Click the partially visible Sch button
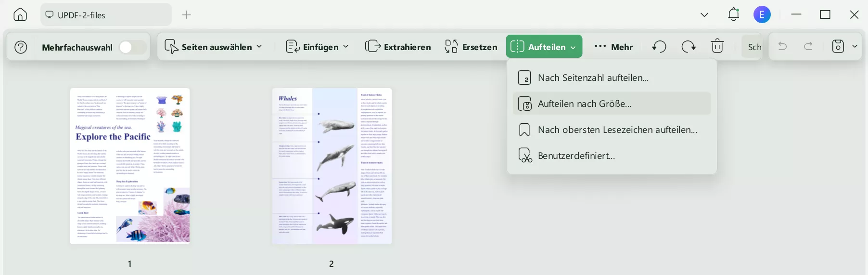This screenshot has width=868, height=275. pos(752,47)
